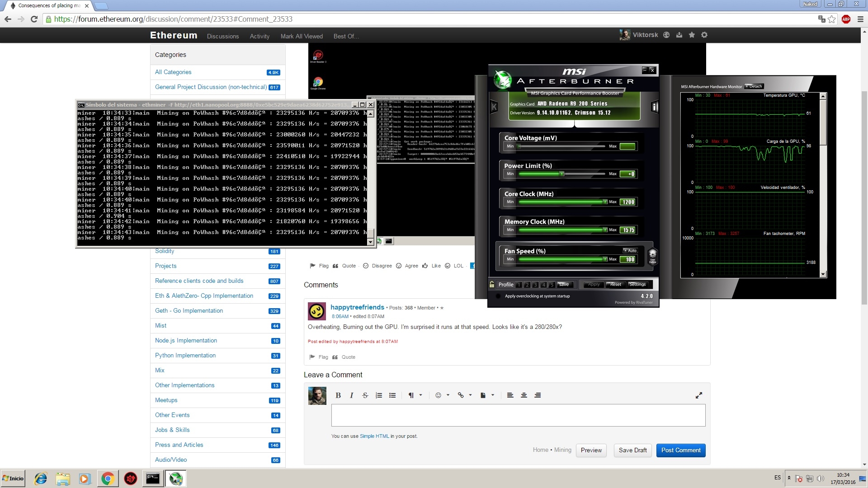The image size is (868, 488).
Task: Click the Power Limit slider handle
Action: [562, 174]
